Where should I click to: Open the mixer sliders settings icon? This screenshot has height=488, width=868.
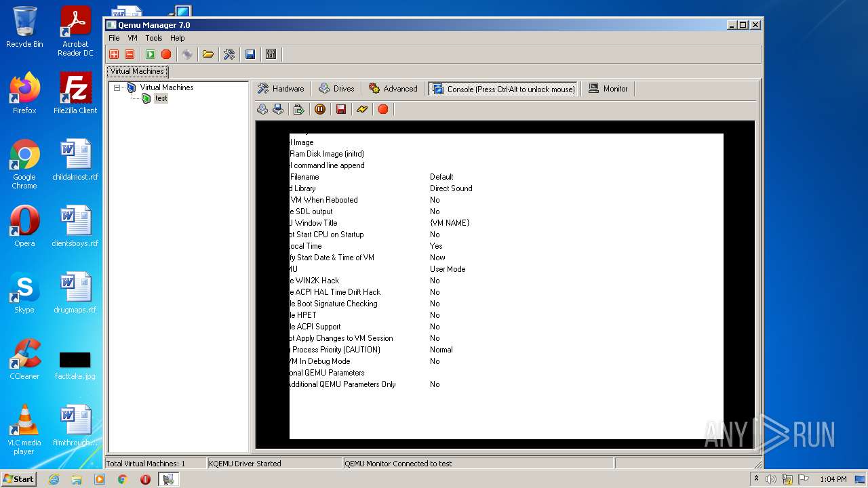[271, 54]
